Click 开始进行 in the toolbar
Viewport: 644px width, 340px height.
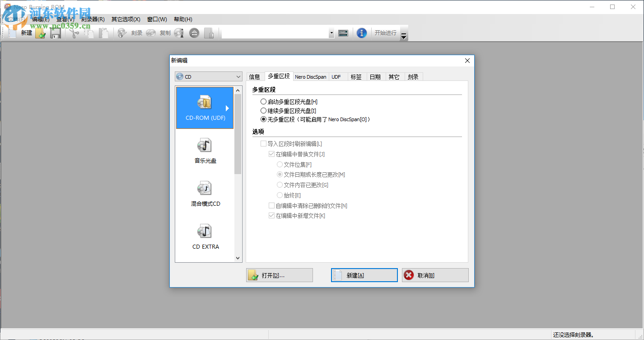pyautogui.click(x=385, y=33)
